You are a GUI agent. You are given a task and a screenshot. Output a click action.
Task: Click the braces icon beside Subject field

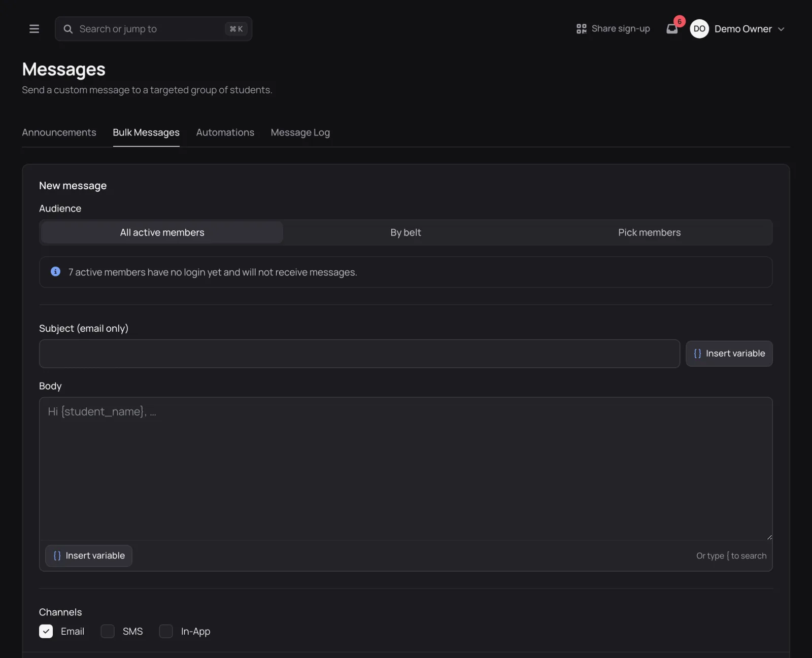[x=697, y=354]
